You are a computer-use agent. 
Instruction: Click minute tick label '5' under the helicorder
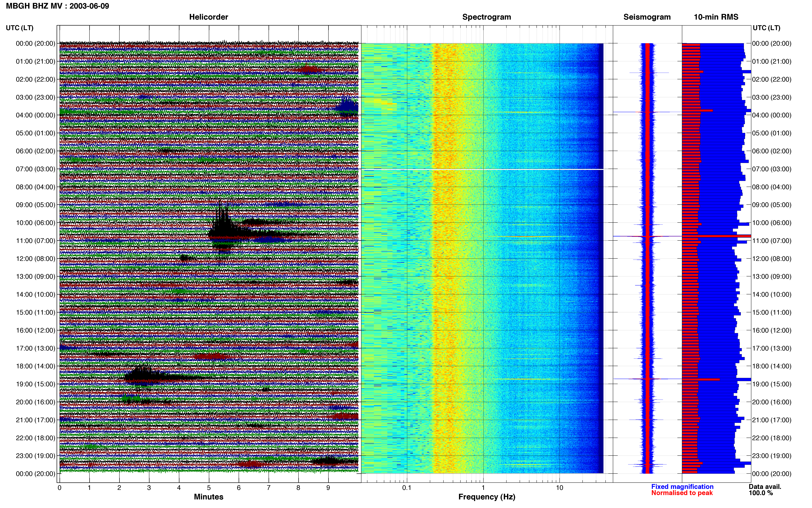point(209,488)
